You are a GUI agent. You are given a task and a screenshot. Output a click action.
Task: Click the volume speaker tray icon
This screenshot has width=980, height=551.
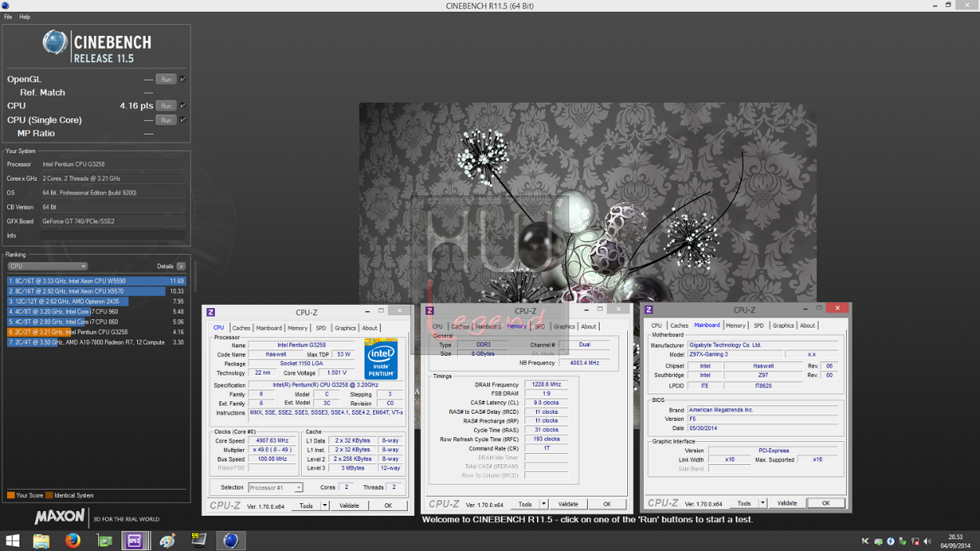click(x=927, y=542)
